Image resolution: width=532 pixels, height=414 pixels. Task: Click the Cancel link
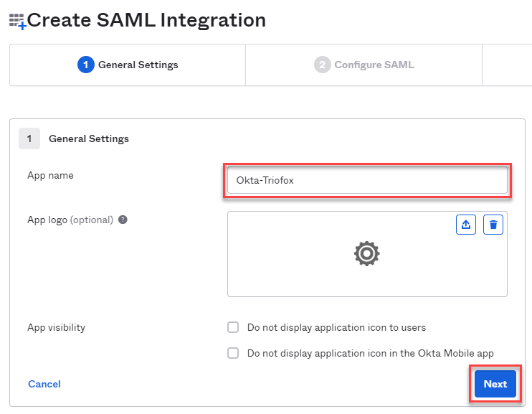pos(44,384)
